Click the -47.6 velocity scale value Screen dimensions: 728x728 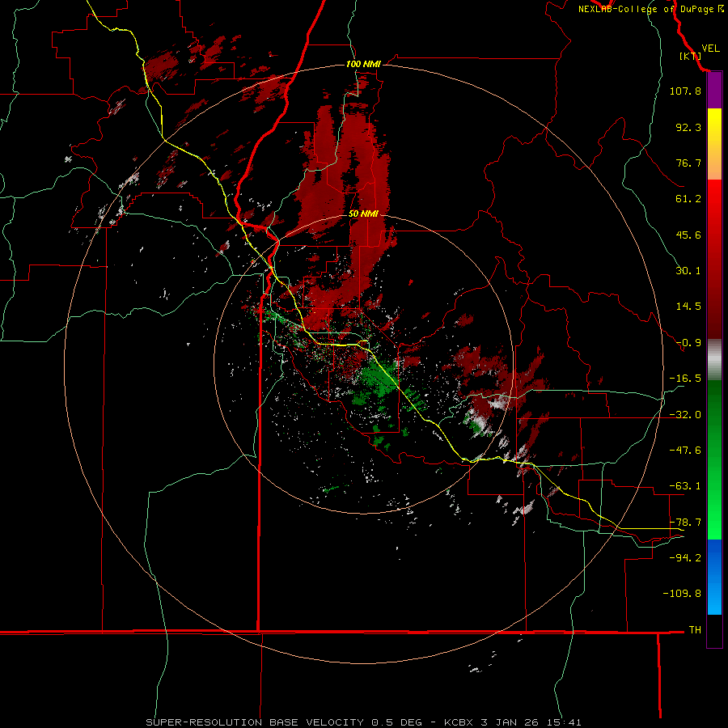coord(685,451)
